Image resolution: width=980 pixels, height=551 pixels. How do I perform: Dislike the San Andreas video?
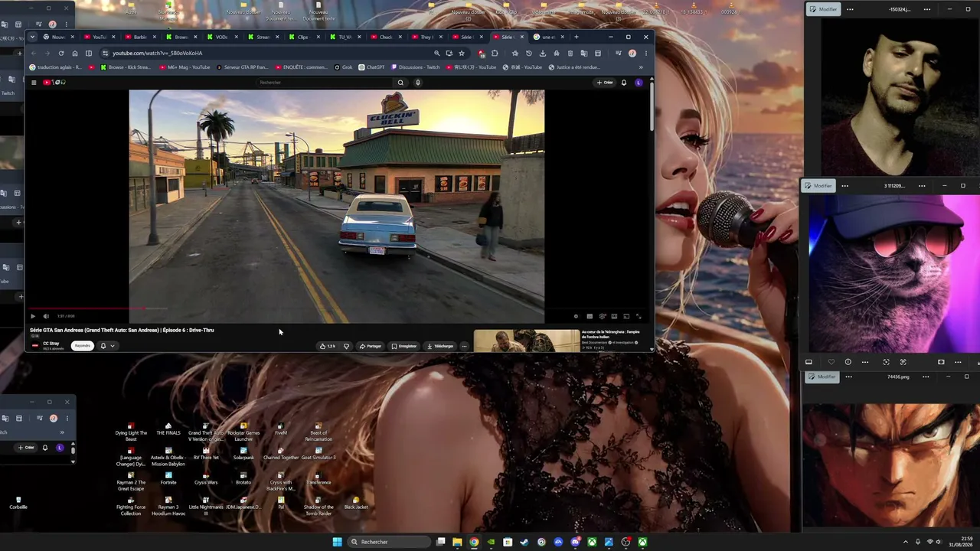[x=346, y=346]
